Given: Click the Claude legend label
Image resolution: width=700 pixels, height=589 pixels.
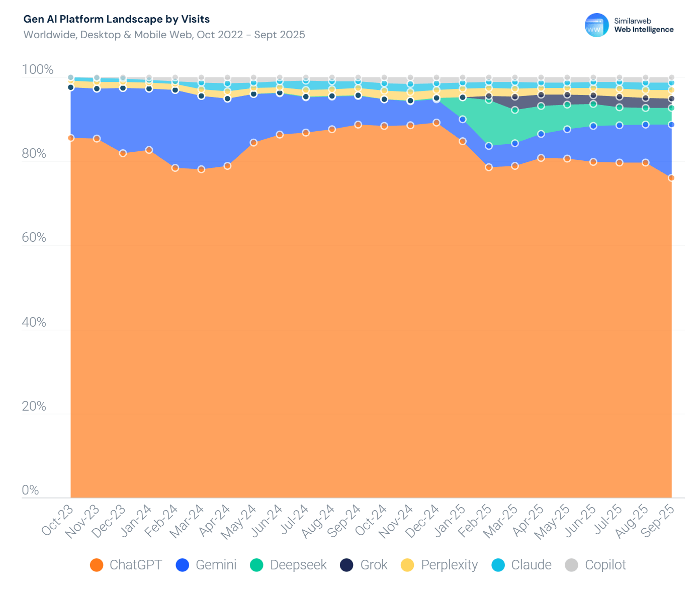Looking at the screenshot, I should click(x=531, y=565).
